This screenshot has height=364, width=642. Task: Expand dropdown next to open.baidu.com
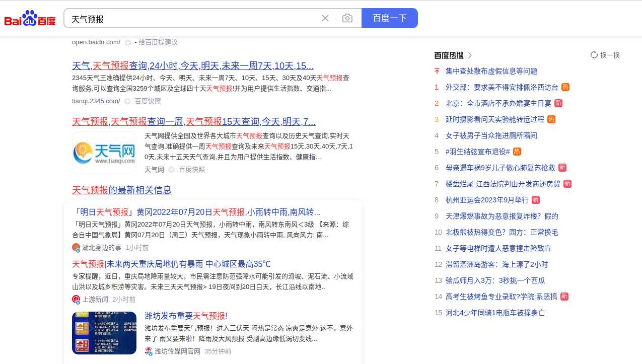click(128, 43)
